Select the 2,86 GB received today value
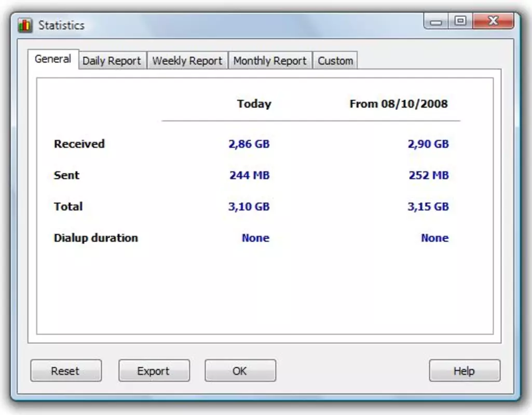The image size is (532, 415). click(x=249, y=144)
